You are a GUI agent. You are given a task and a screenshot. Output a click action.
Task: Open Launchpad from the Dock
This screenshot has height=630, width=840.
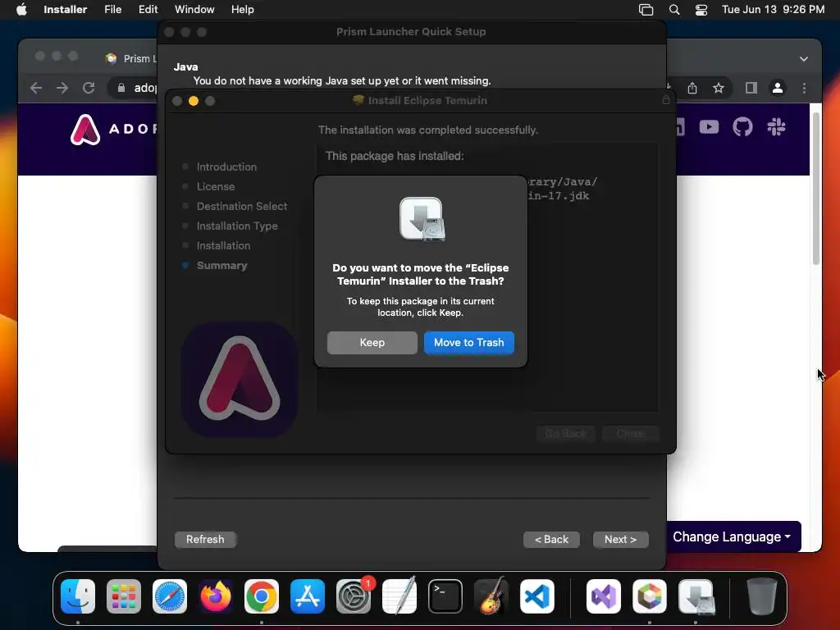pyautogui.click(x=124, y=596)
